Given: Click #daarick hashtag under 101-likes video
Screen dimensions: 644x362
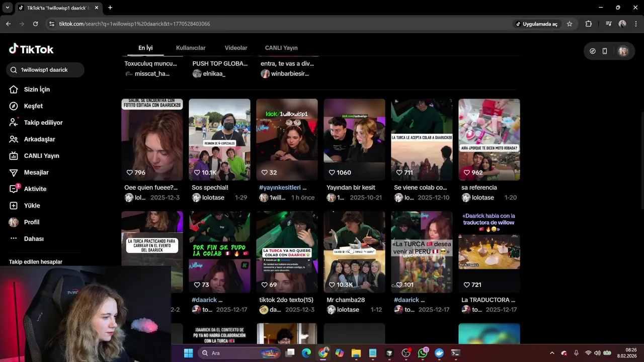Looking at the screenshot, I should click(x=406, y=300).
